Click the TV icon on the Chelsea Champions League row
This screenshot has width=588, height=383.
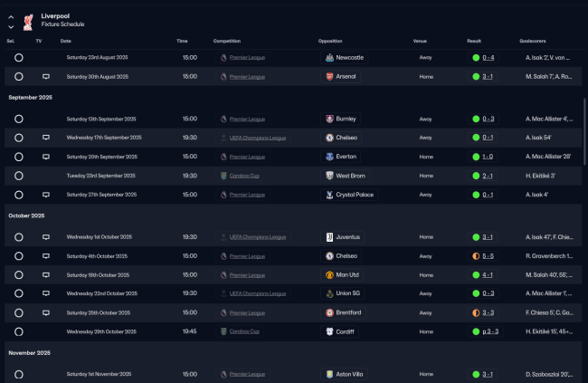pyautogui.click(x=45, y=138)
